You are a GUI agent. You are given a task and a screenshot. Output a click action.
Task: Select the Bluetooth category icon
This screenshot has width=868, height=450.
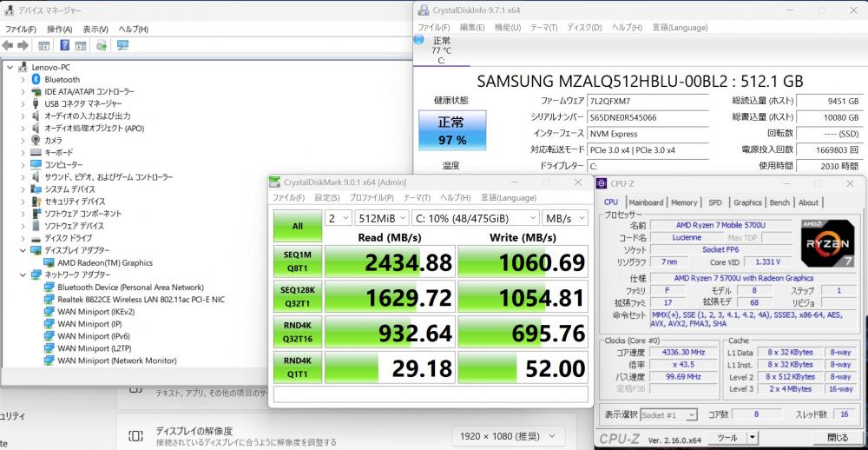tap(36, 79)
